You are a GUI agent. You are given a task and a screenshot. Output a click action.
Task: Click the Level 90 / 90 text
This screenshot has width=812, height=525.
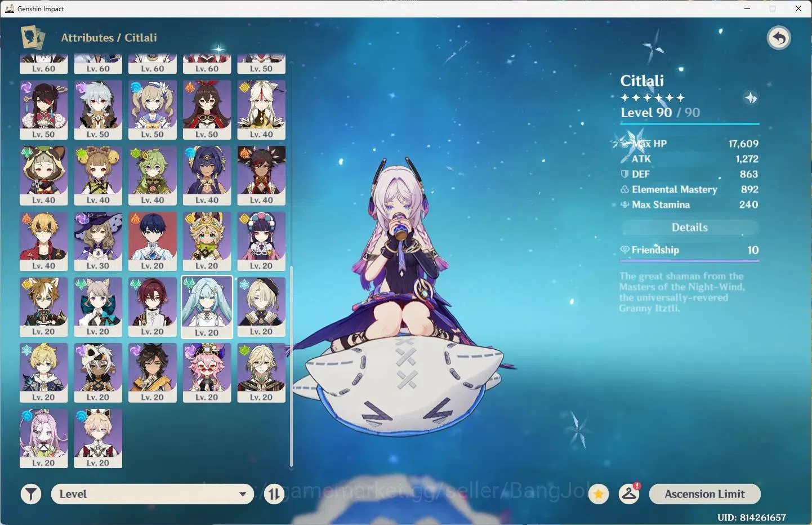click(660, 113)
